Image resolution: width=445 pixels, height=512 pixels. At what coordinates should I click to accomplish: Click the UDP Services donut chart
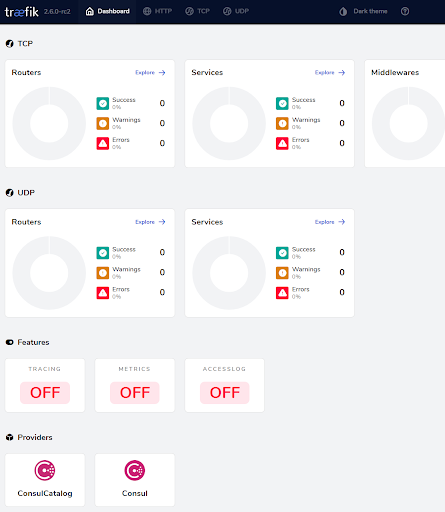[x=229, y=273]
